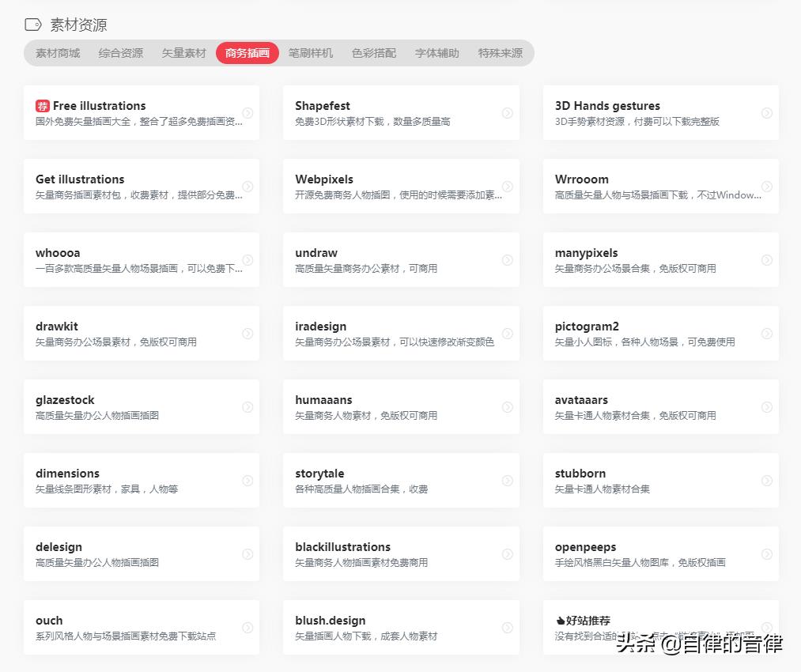The image size is (801, 672).
Task: Expand the humaaans entry using its chevron
Action: 507,406
